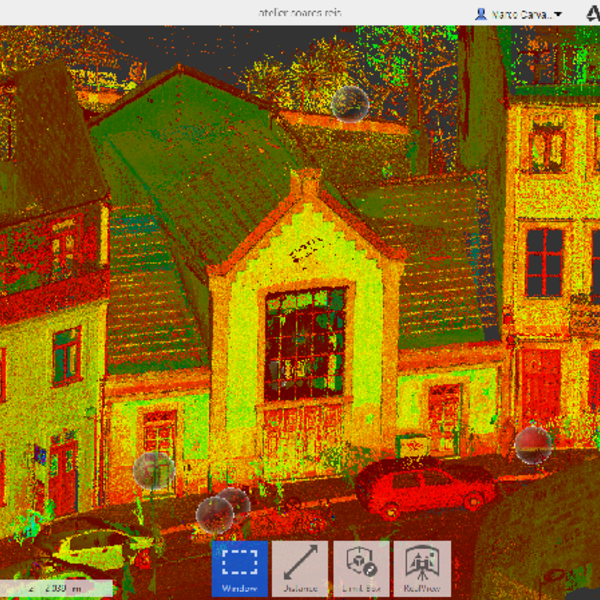Expand the user account dropdown arrow
This screenshot has width=600, height=600.
(x=558, y=14)
